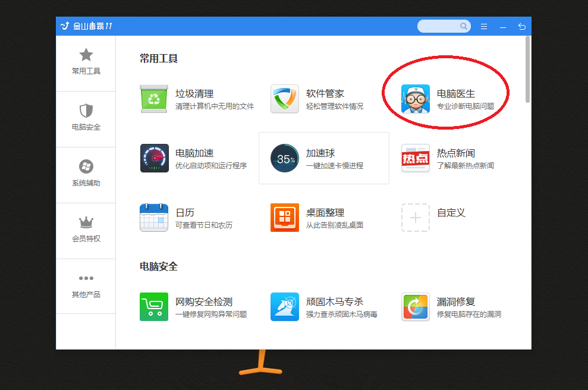Click the 热点新闻 title text
Screen dimensions: 588x390
pyautogui.click(x=456, y=153)
